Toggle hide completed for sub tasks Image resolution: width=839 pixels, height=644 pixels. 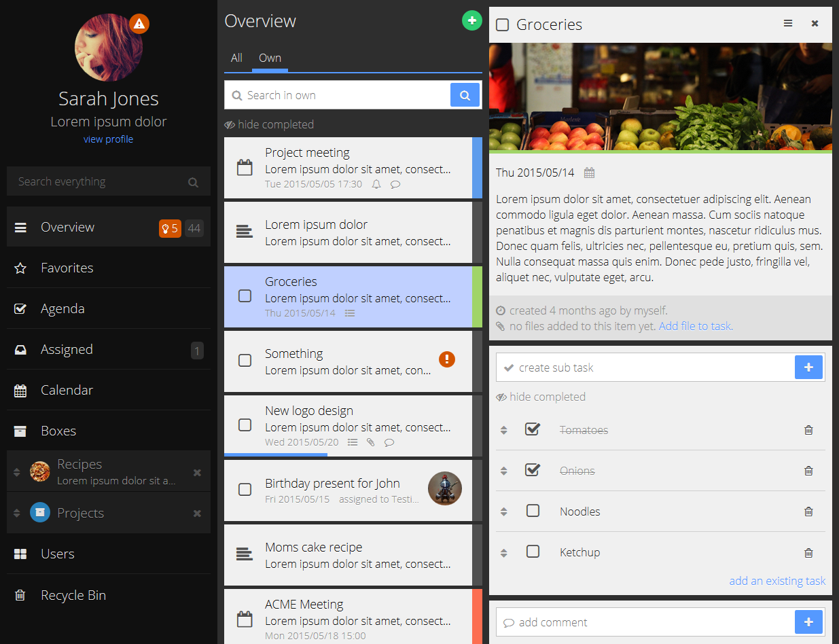click(x=541, y=397)
